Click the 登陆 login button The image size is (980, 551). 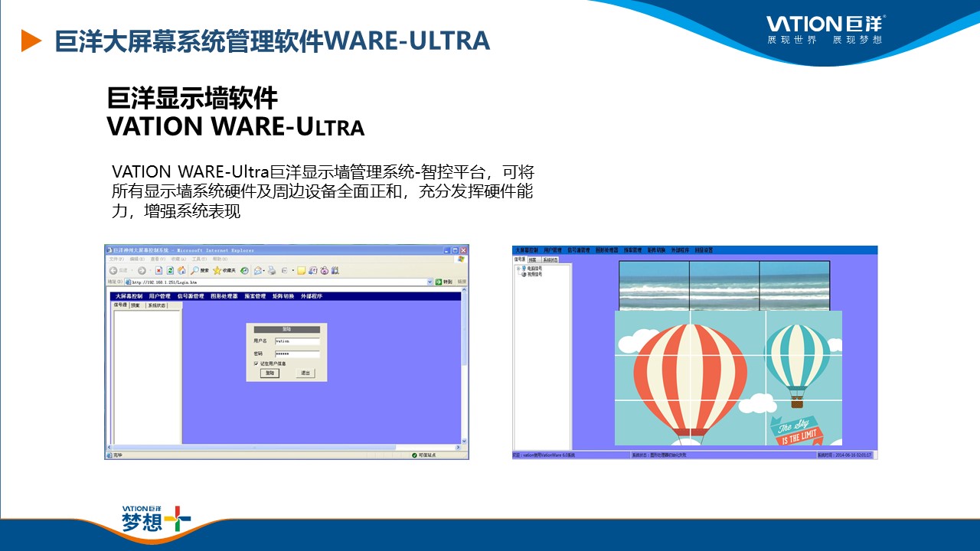269,373
